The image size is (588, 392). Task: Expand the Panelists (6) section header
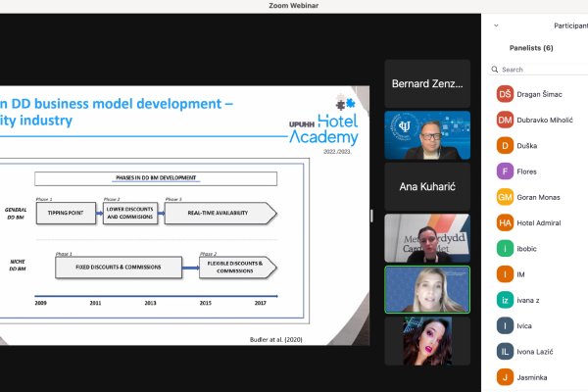tap(531, 47)
